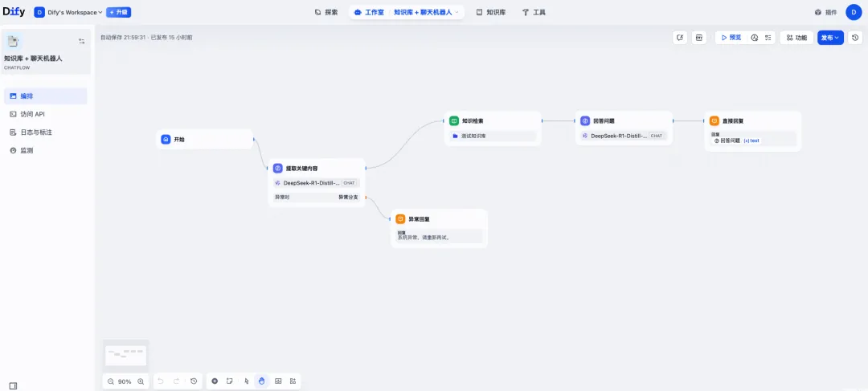Screen dimensions: 868x391
Task: Open the 90% zoom level menu
Action: (125, 381)
